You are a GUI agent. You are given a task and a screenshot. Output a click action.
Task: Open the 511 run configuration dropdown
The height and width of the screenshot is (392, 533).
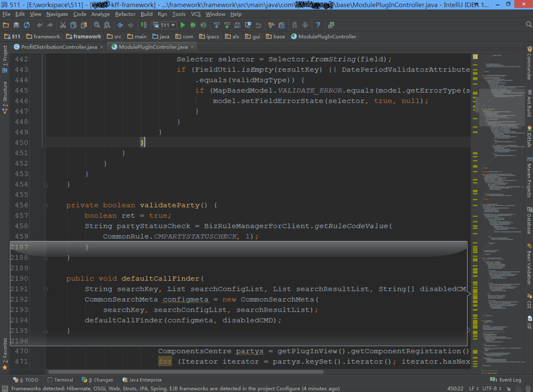coord(164,25)
